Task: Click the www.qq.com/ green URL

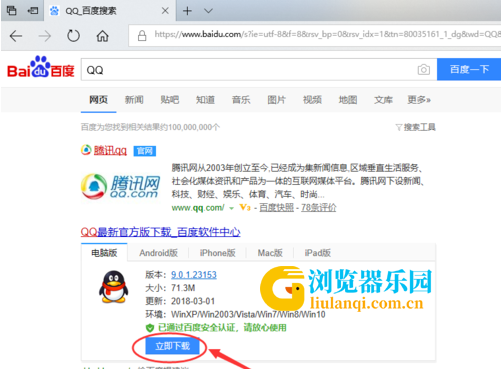Action: pyautogui.click(x=198, y=208)
